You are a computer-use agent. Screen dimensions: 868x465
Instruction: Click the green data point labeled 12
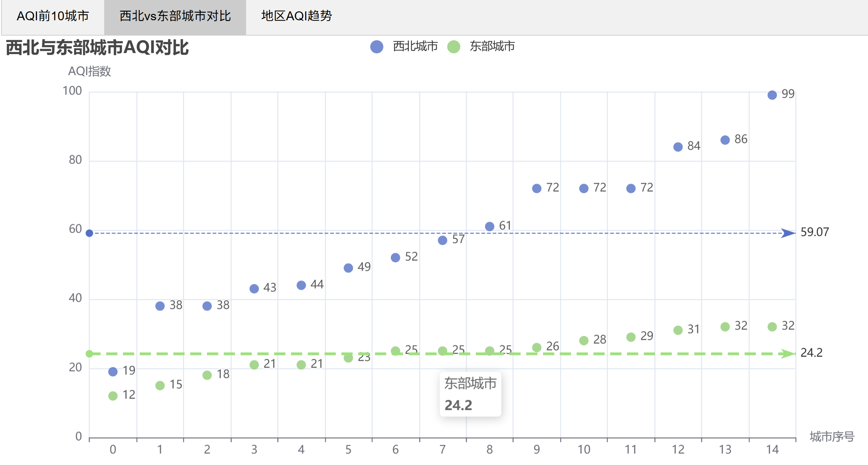tap(113, 396)
